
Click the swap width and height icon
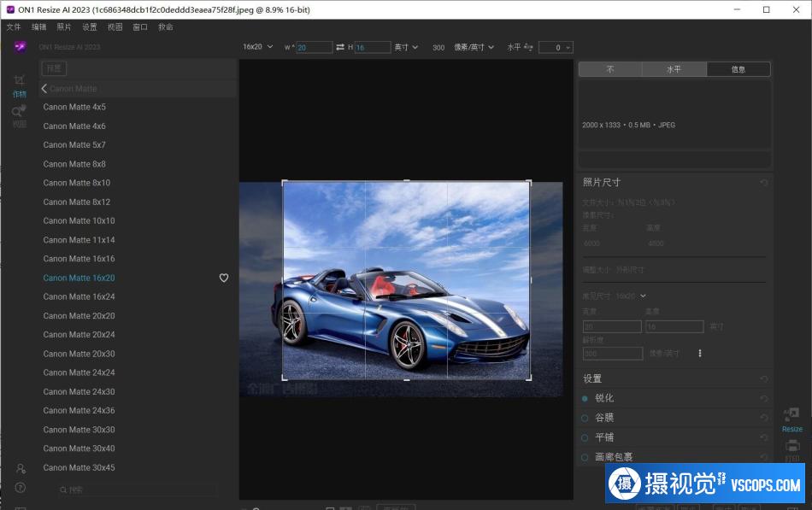point(339,47)
